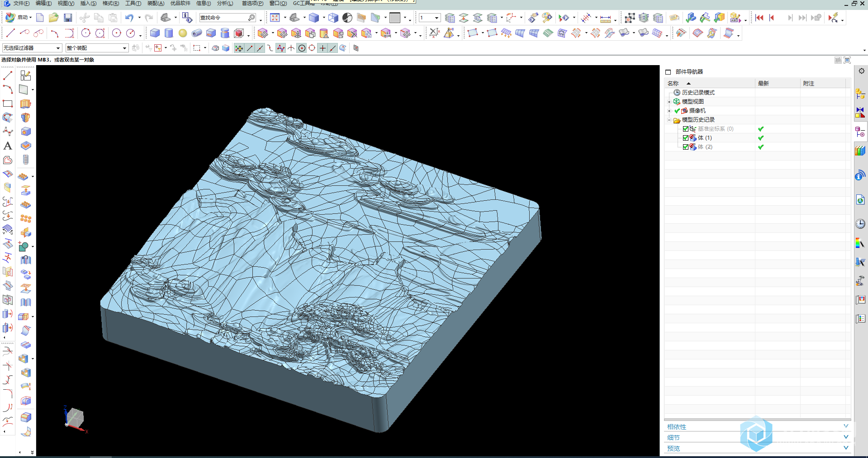Viewport: 868px width, 458px height.
Task: Open the History clock side tab
Action: [x=860, y=224]
